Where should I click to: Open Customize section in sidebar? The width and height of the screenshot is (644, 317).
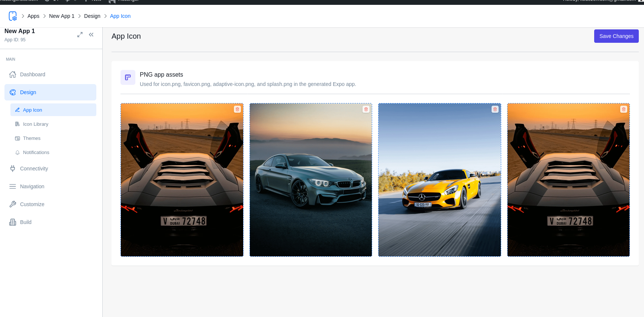pyautogui.click(x=50, y=204)
